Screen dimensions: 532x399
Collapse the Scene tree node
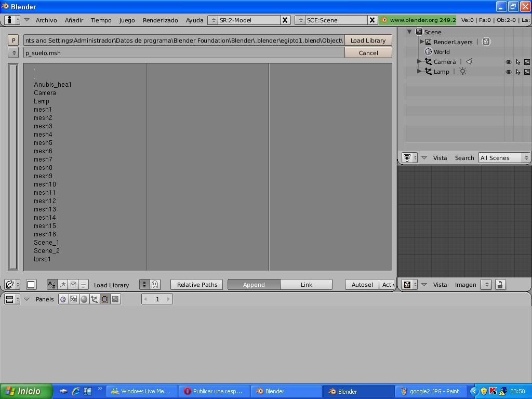410,32
